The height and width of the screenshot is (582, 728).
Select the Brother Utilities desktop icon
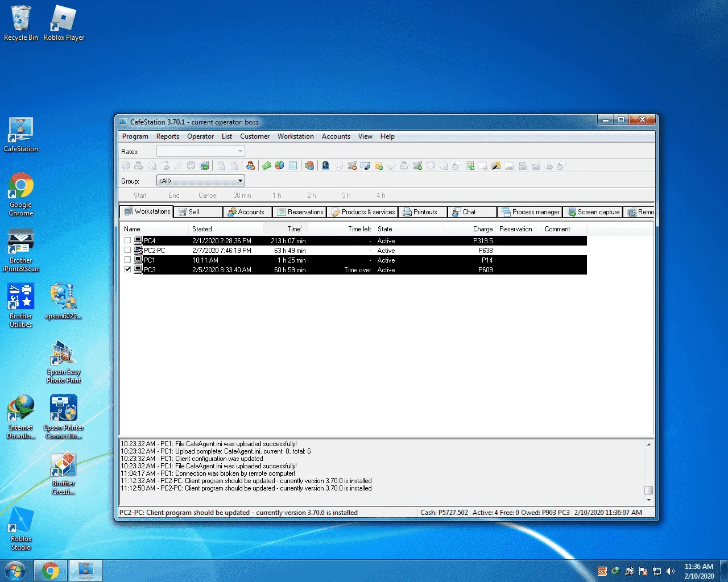point(21,306)
